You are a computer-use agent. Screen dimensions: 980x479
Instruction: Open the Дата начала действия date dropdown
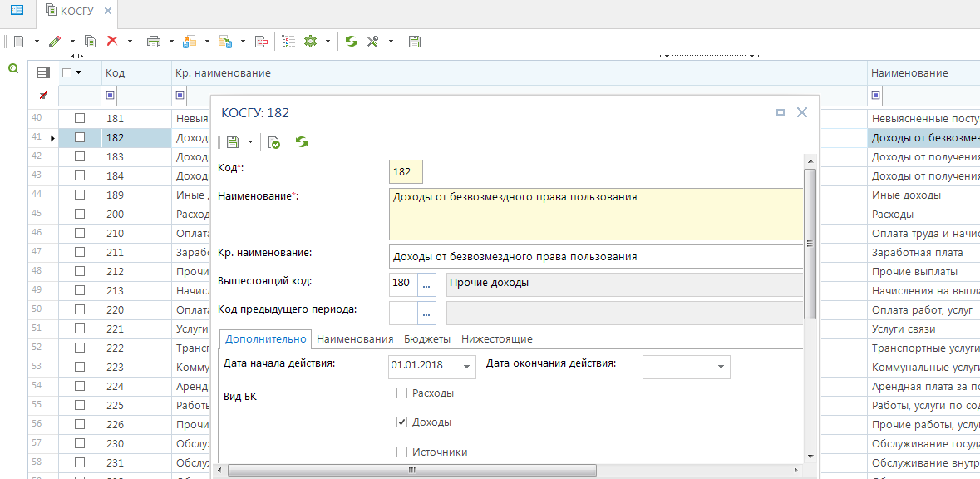coord(467,367)
